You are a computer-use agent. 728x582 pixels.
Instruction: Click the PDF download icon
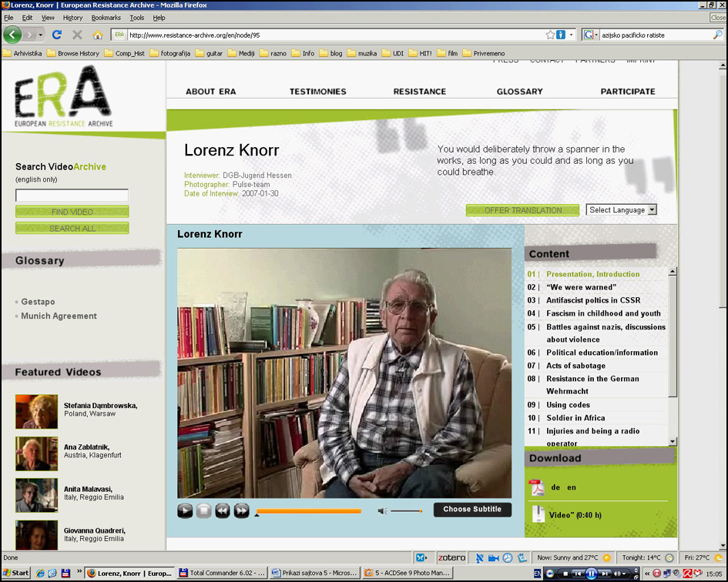[536, 487]
